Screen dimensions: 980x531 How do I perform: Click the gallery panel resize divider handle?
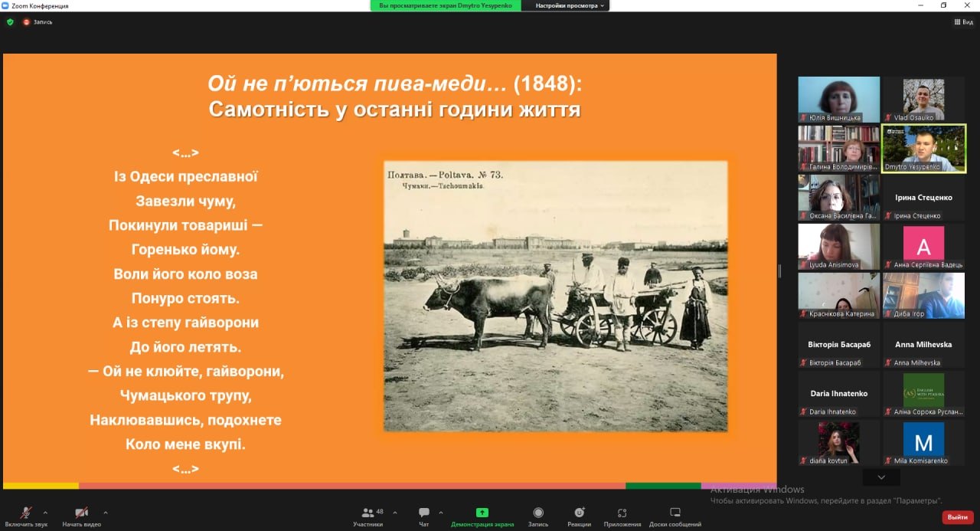[779, 270]
